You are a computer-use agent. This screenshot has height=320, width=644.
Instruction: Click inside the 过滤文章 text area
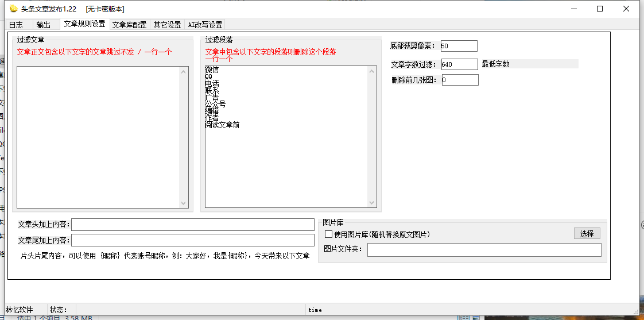click(x=99, y=137)
